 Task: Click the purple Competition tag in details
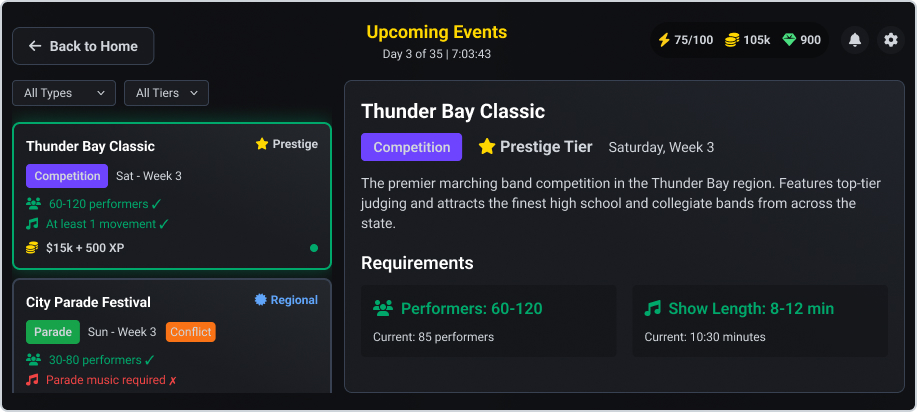(411, 147)
